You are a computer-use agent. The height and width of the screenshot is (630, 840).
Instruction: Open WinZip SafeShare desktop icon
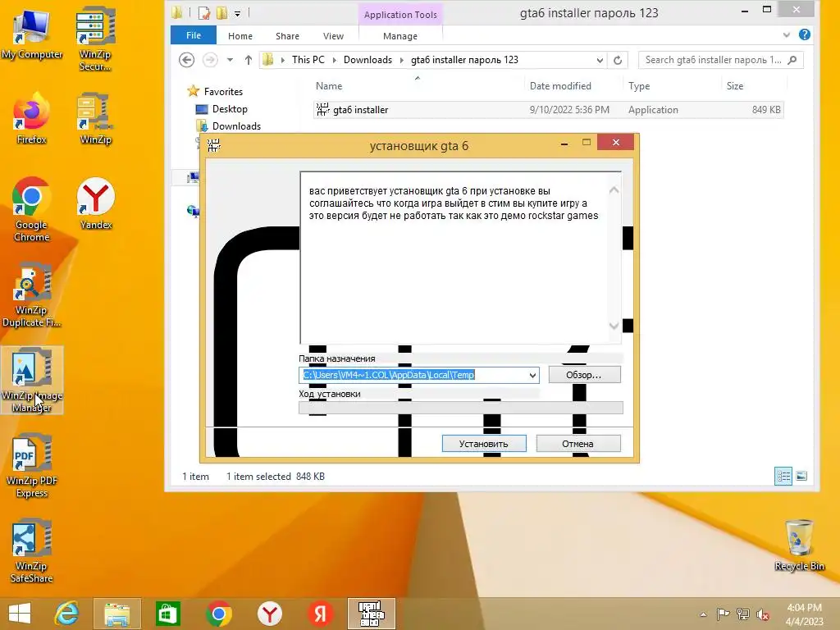(x=32, y=550)
